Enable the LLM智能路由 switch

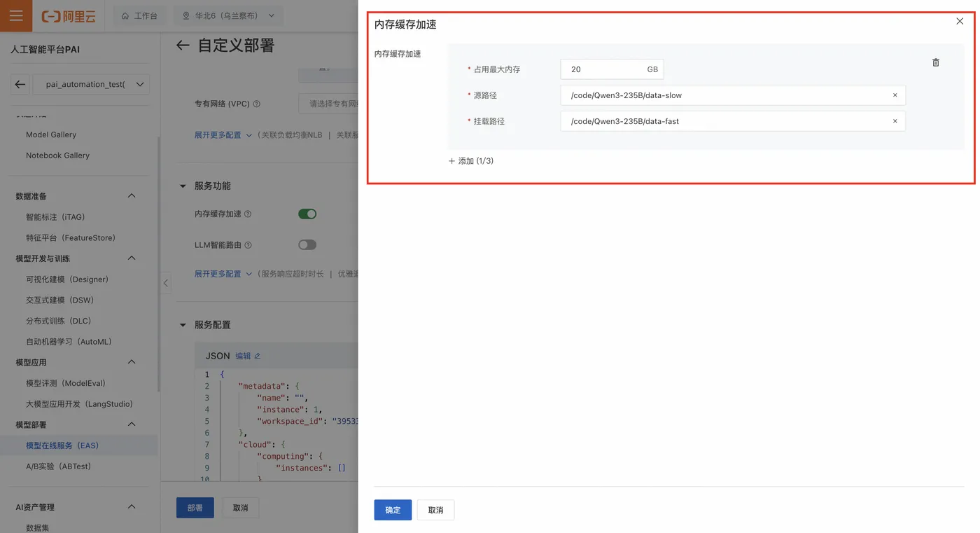click(307, 245)
